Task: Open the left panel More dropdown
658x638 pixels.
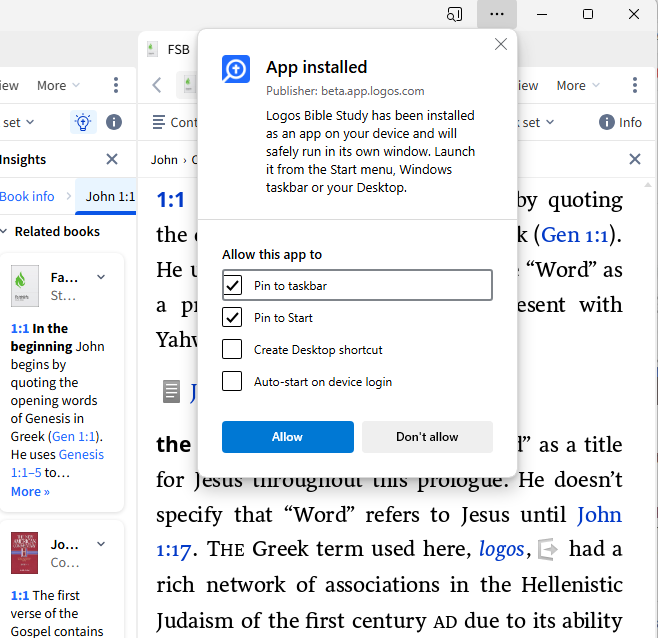Action: coord(58,86)
